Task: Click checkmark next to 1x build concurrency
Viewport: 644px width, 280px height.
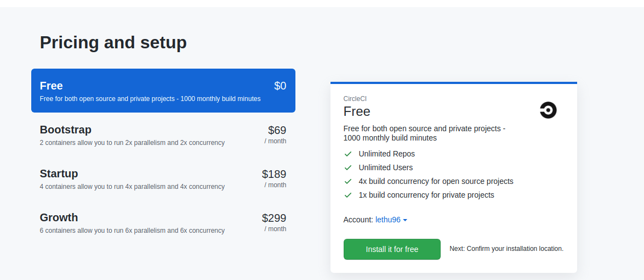Action: pos(347,195)
